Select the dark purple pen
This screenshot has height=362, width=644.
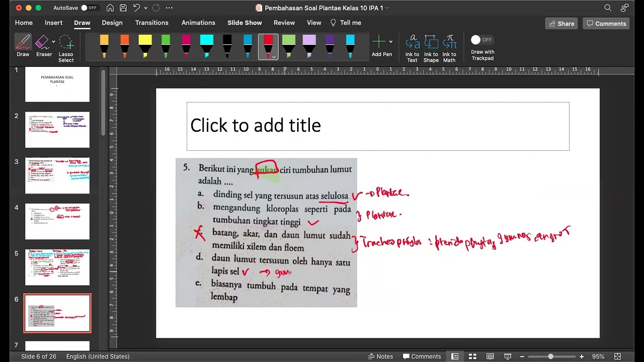tap(330, 46)
